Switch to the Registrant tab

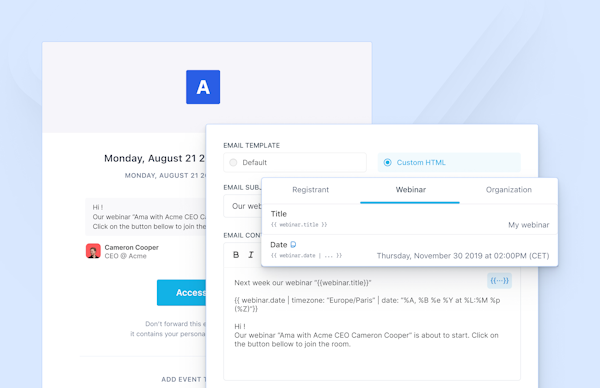click(x=310, y=190)
